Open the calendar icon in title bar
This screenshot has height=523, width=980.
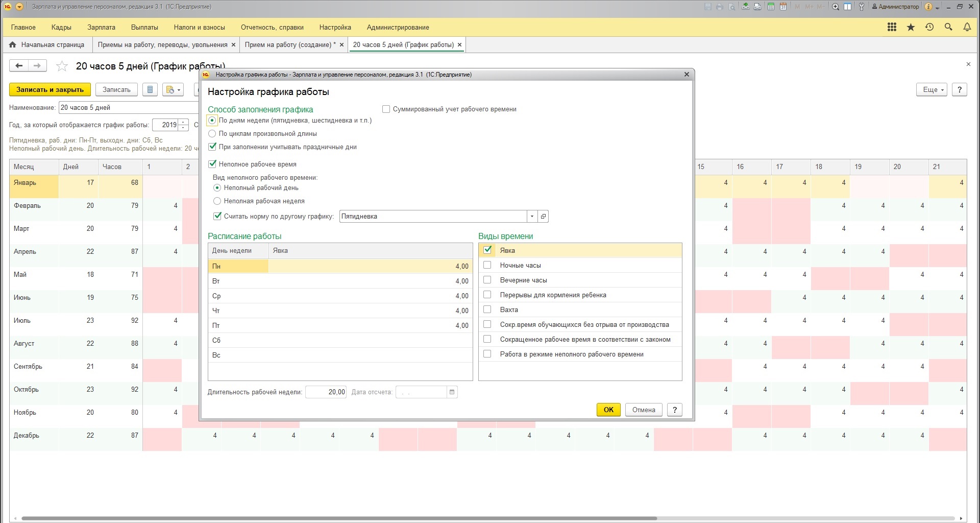coord(783,7)
